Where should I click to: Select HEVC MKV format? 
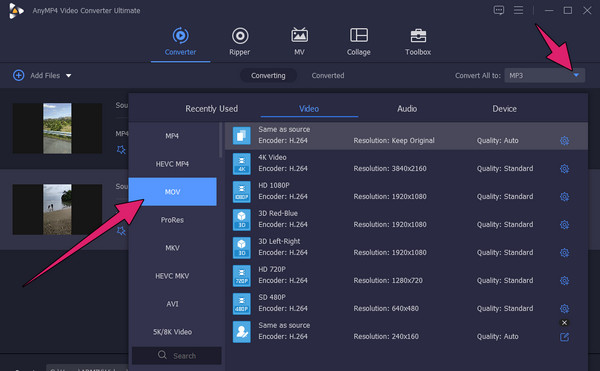pyautogui.click(x=173, y=276)
